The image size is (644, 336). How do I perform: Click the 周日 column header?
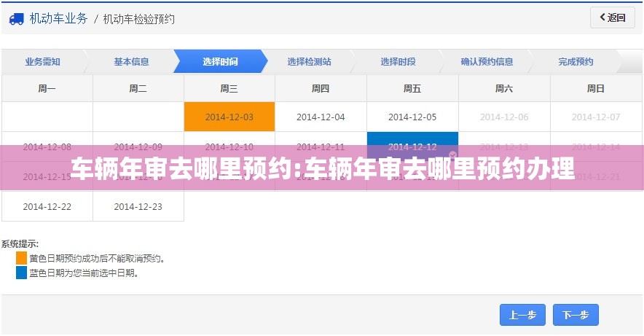[596, 88]
